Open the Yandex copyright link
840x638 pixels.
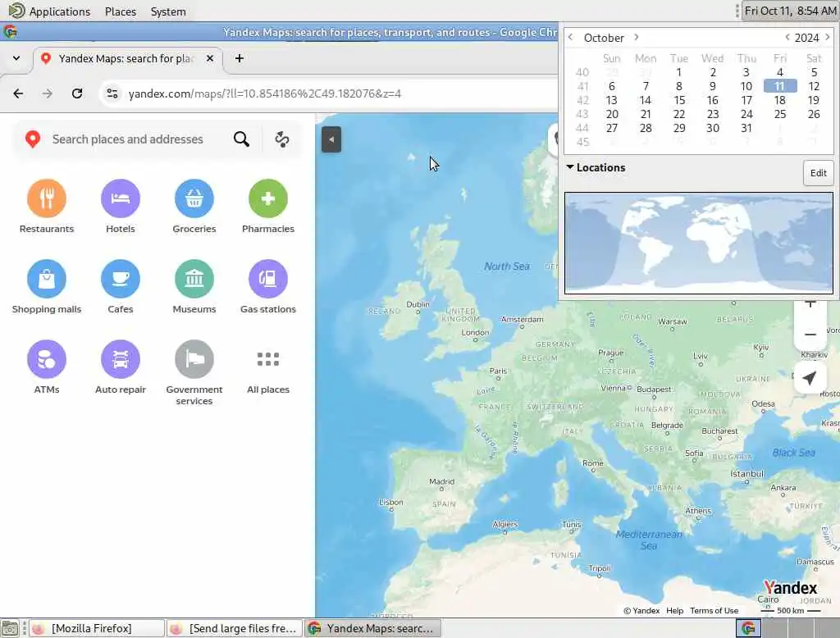coord(641,611)
